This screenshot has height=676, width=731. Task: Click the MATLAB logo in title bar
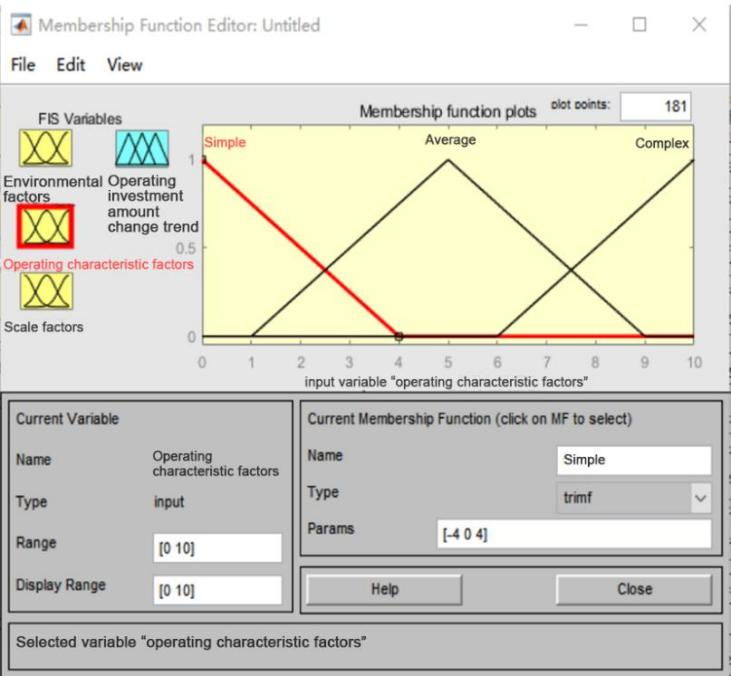click(21, 25)
